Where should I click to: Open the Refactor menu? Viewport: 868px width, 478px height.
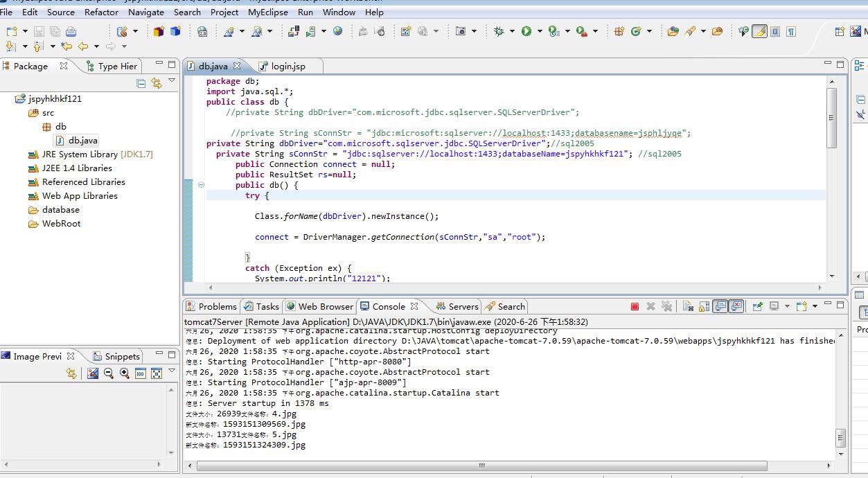tap(101, 12)
